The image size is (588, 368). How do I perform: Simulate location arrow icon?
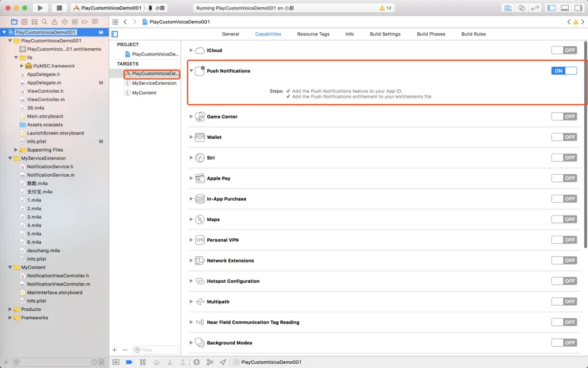coord(223,362)
